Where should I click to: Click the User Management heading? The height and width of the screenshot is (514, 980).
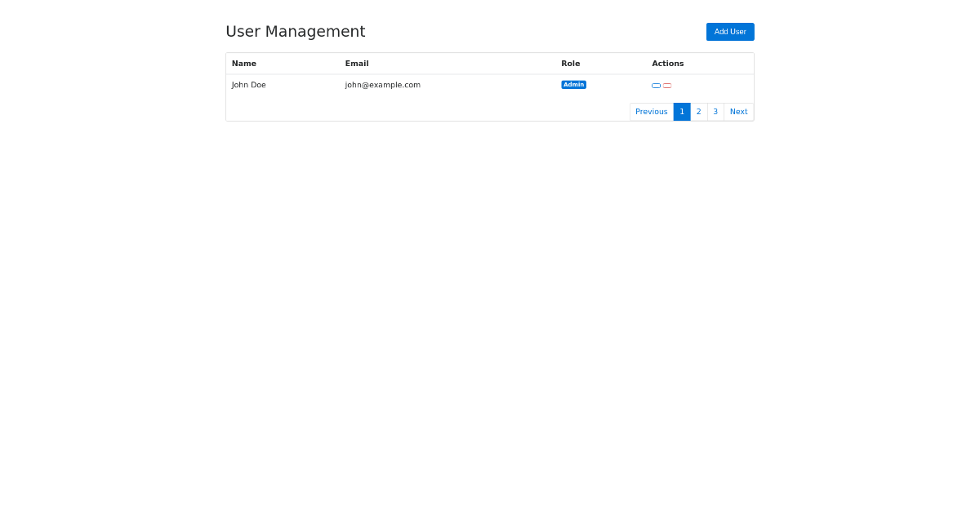(296, 32)
